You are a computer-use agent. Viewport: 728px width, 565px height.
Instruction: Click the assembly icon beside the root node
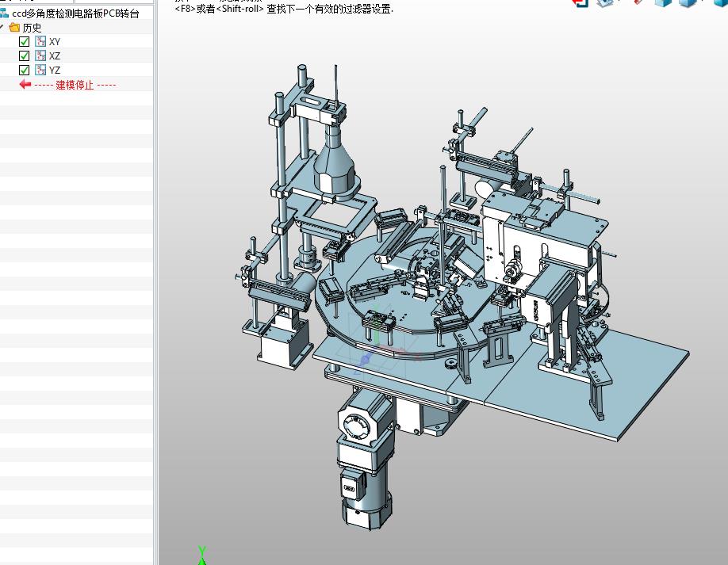(4, 13)
